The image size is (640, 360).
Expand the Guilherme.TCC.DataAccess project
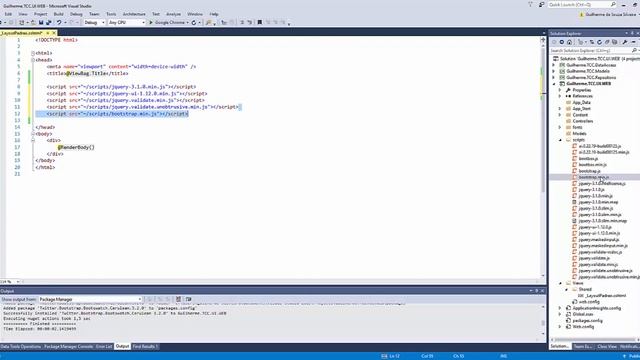(x=554, y=65)
